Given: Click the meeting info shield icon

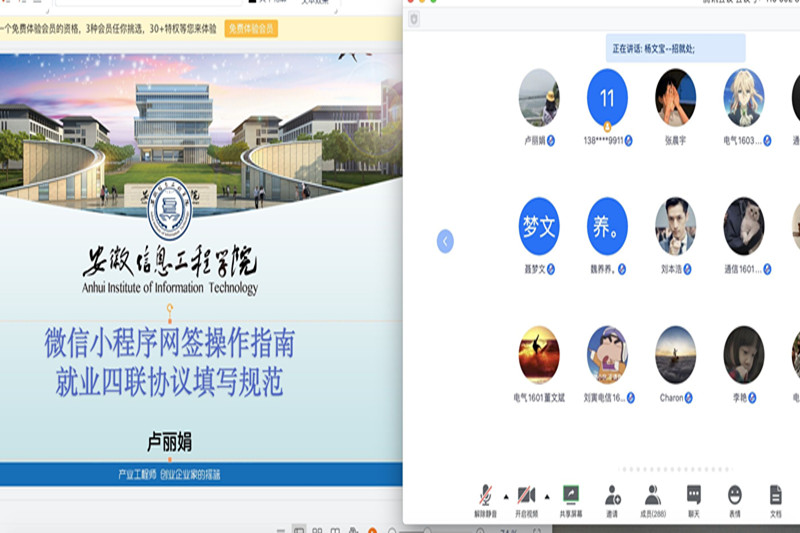Looking at the screenshot, I should click(414, 19).
